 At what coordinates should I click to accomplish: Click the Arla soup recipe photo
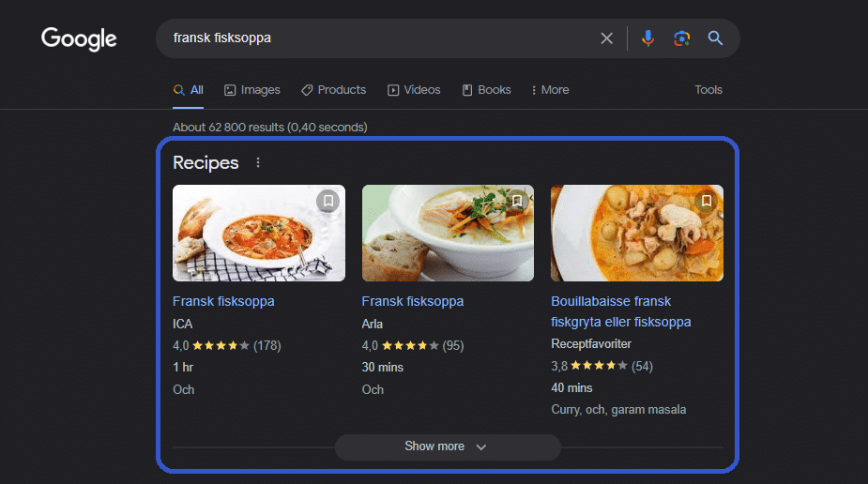pos(448,234)
